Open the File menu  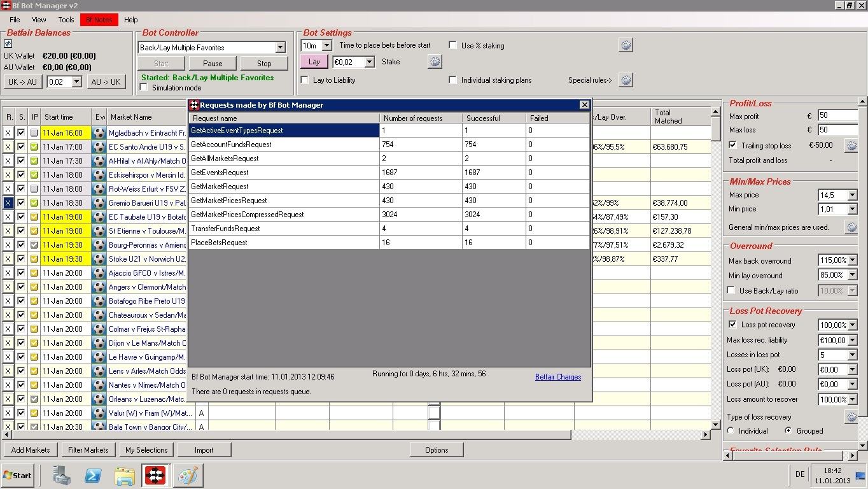tap(15, 20)
